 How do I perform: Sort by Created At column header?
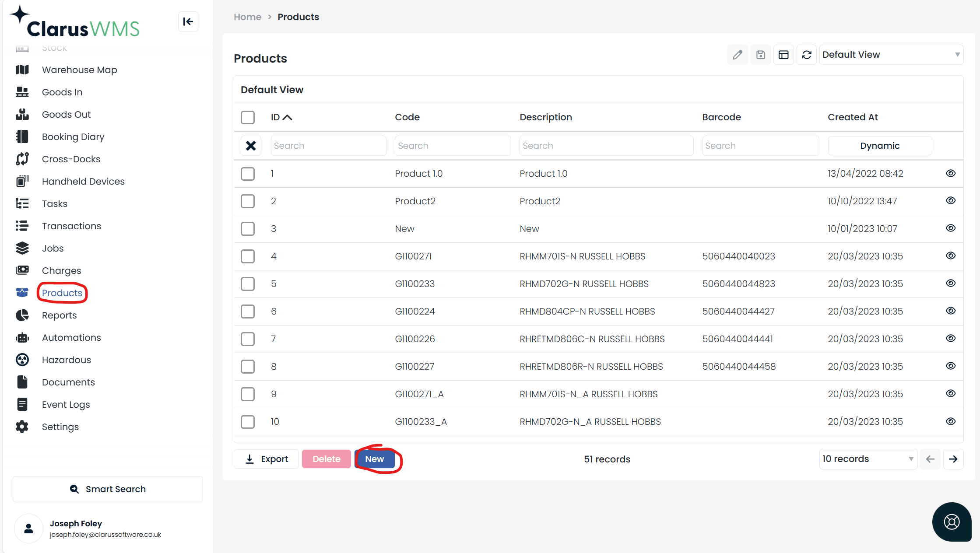[853, 117]
